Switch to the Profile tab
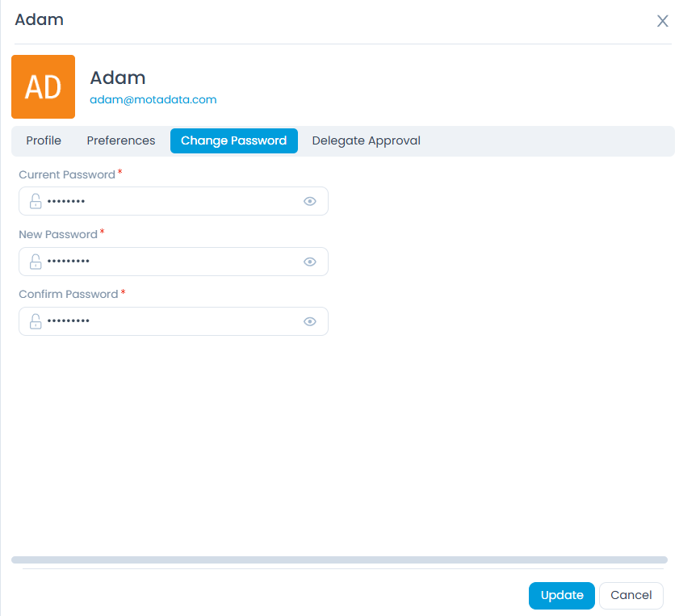Screen dimensions: 679x616 coord(44,140)
